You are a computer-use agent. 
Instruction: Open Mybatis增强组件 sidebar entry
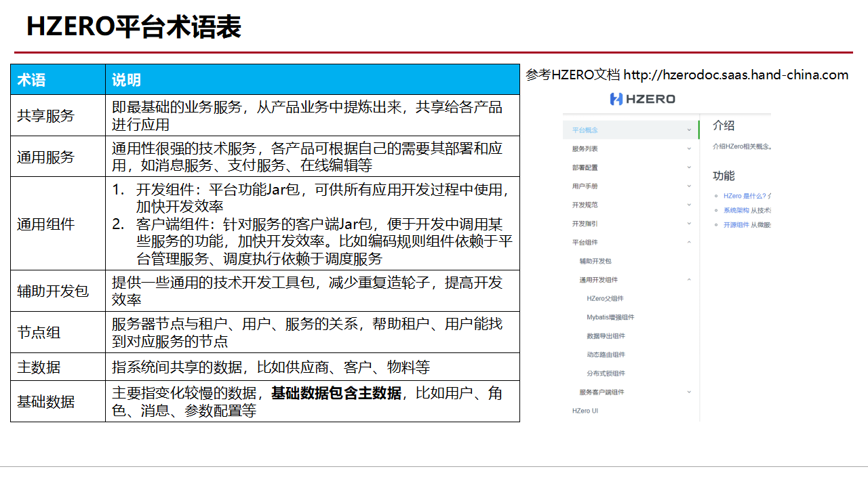(x=610, y=317)
